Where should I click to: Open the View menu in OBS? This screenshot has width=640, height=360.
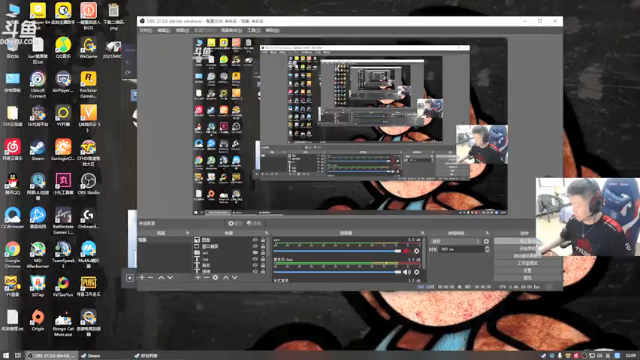coord(182,31)
